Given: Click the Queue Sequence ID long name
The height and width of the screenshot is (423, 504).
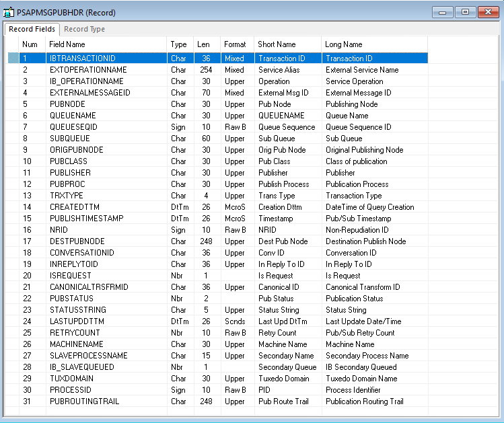Looking at the screenshot, I should [359, 127].
